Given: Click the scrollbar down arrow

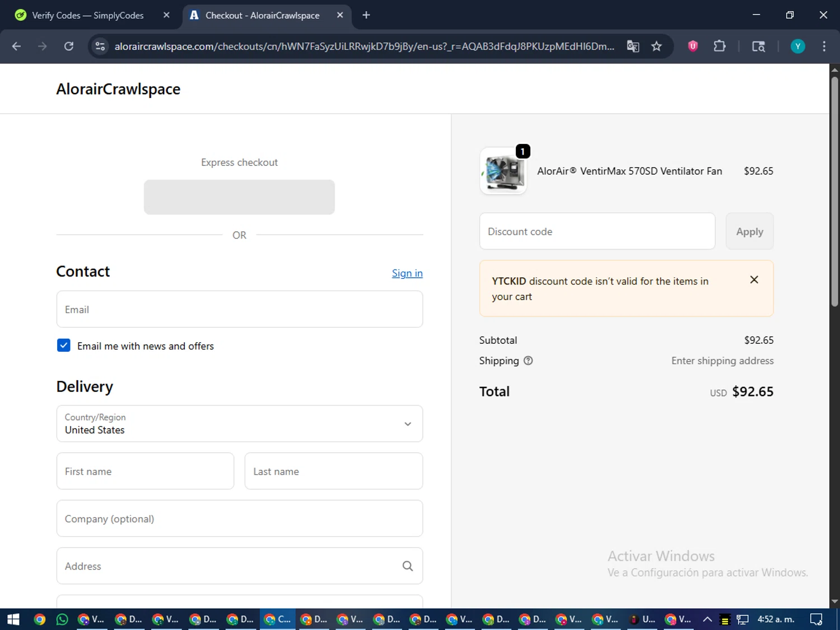Looking at the screenshot, I should 834,601.
